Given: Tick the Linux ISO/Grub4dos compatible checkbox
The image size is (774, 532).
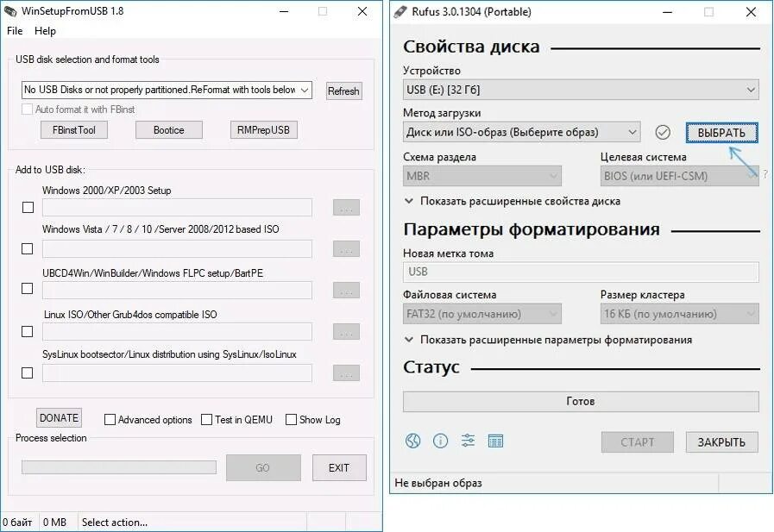Looking at the screenshot, I should pos(28,331).
